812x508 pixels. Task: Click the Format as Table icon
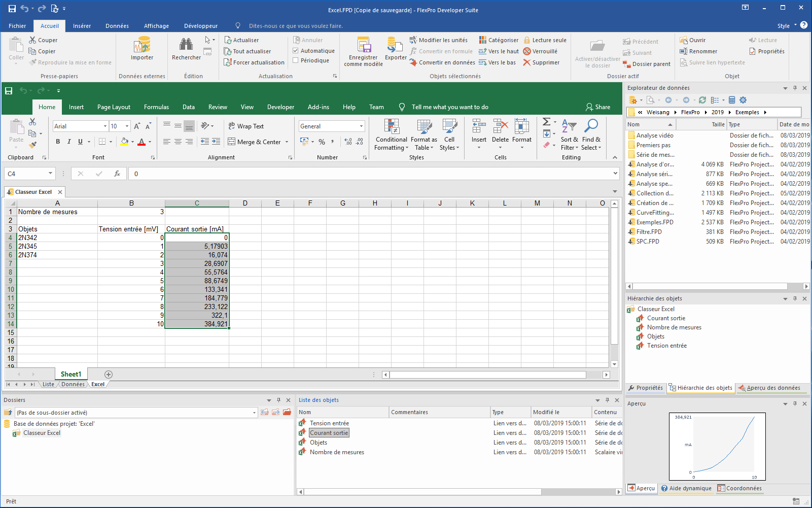424,126
